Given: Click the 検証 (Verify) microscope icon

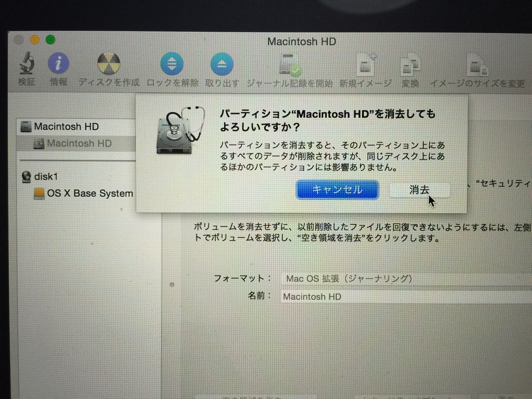Looking at the screenshot, I should coord(27,63).
